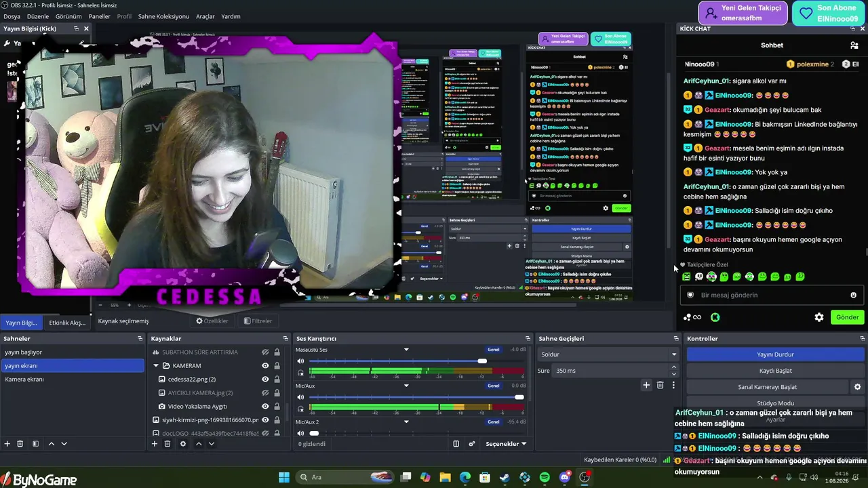Open Mic/Aux 2 options arrow
Viewport: 868px width, 488px height.
(406, 422)
